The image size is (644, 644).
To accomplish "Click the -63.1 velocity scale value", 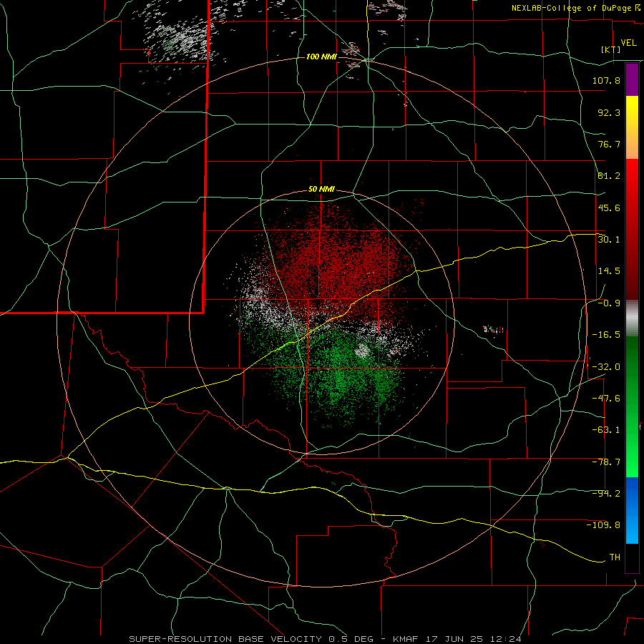I will pyautogui.click(x=606, y=430).
